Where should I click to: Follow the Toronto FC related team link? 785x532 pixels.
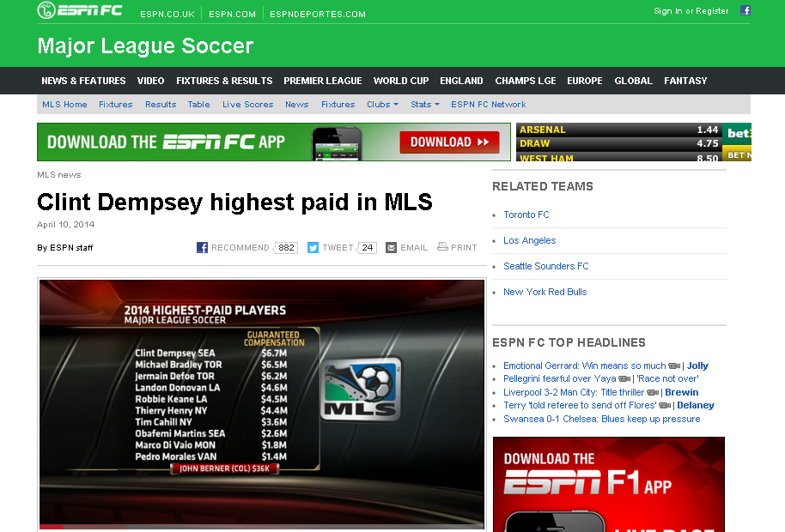(x=526, y=215)
